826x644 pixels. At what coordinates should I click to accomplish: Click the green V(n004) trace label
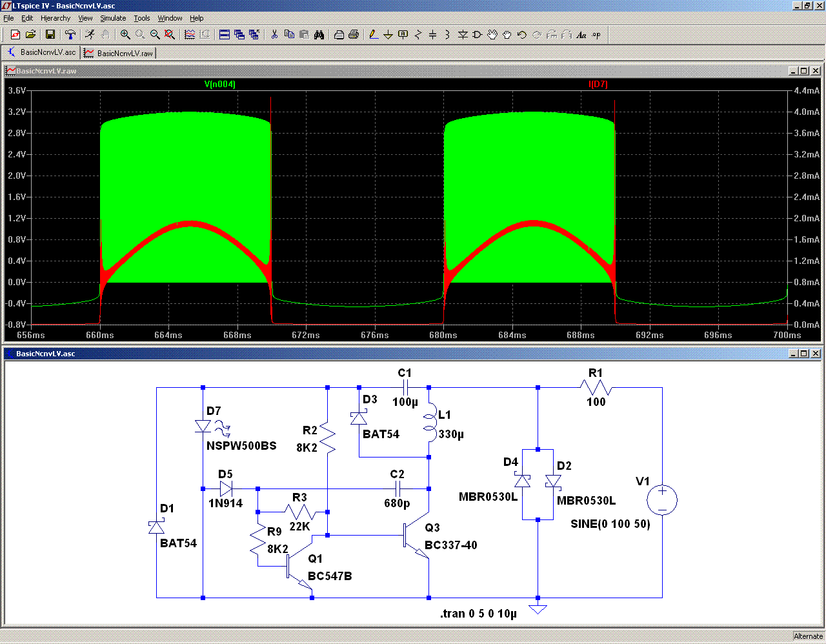pos(219,85)
